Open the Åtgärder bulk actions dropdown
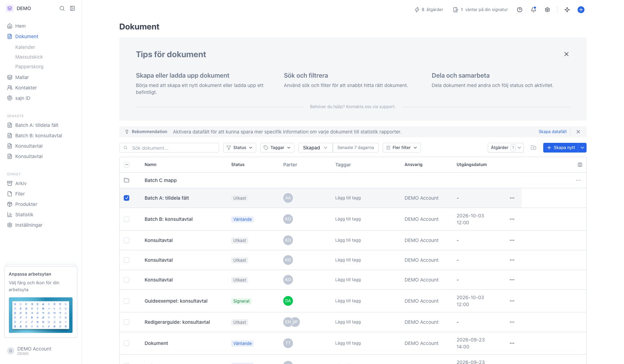 coord(505,148)
